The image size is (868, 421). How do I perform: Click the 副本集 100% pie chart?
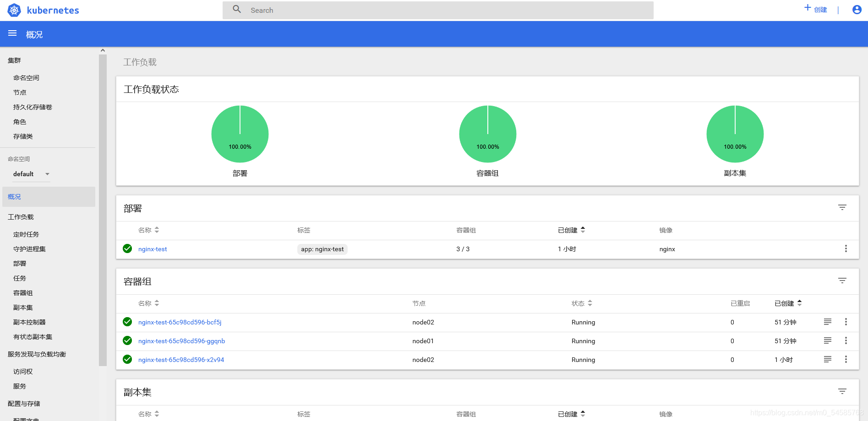click(x=735, y=134)
